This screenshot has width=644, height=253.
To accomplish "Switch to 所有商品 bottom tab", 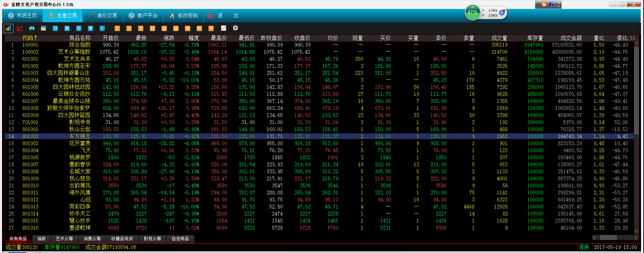I will (x=18, y=239).
